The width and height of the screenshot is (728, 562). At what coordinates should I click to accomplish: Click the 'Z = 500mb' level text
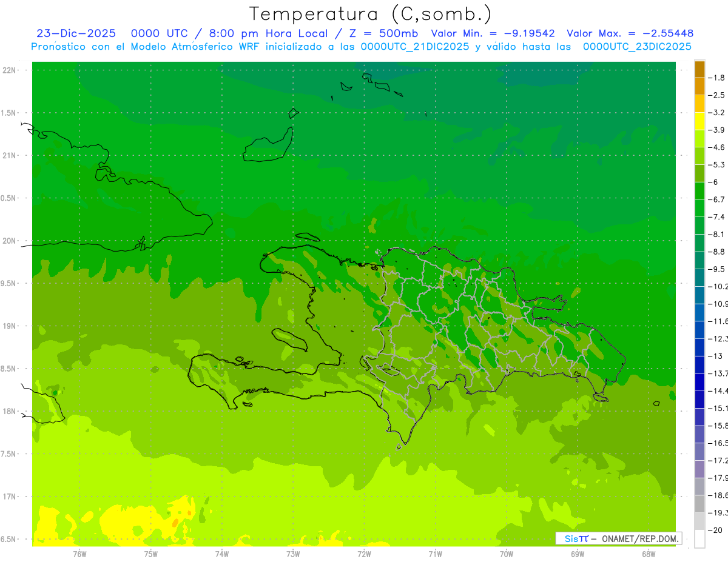[x=385, y=33]
